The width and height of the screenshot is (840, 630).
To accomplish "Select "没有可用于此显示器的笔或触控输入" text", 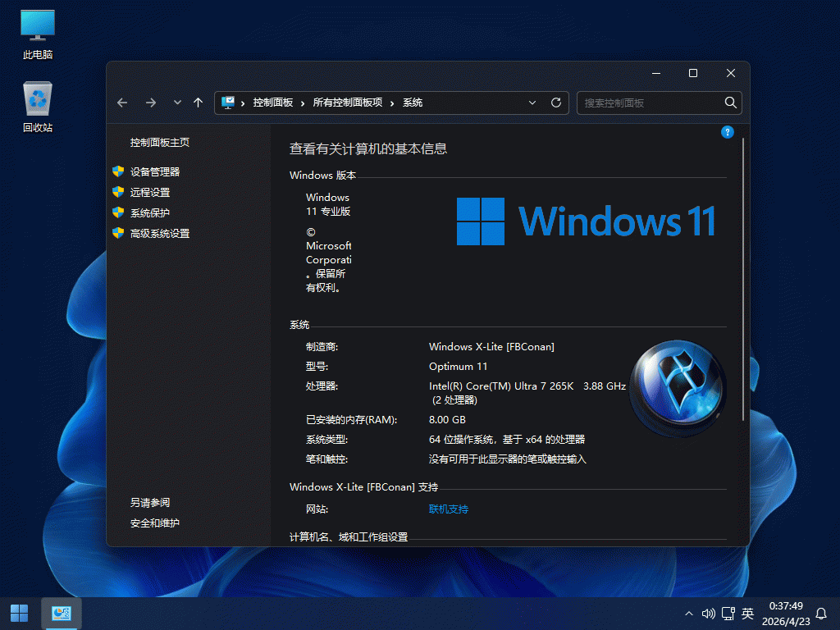I will click(x=507, y=459).
